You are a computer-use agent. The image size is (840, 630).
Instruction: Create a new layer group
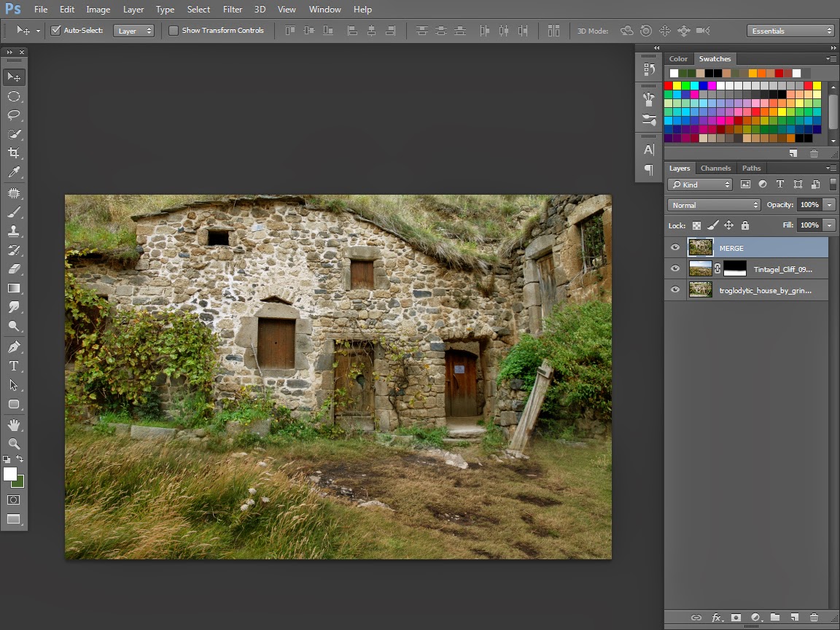775,617
